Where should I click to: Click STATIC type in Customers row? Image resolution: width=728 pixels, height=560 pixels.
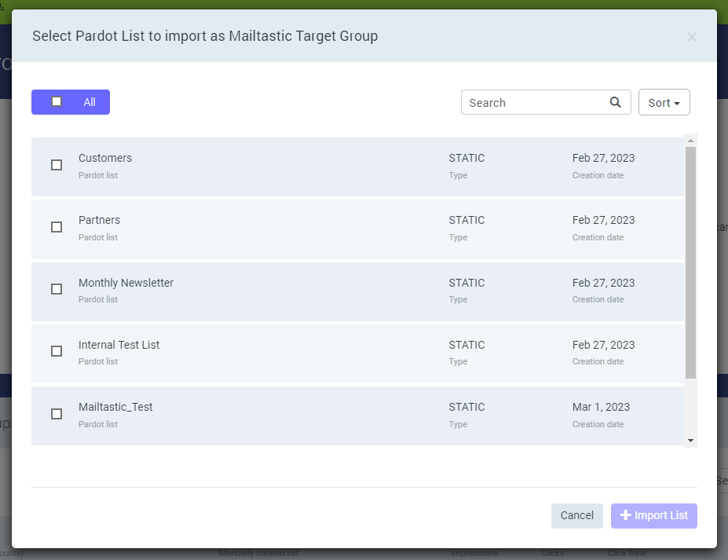click(x=466, y=158)
